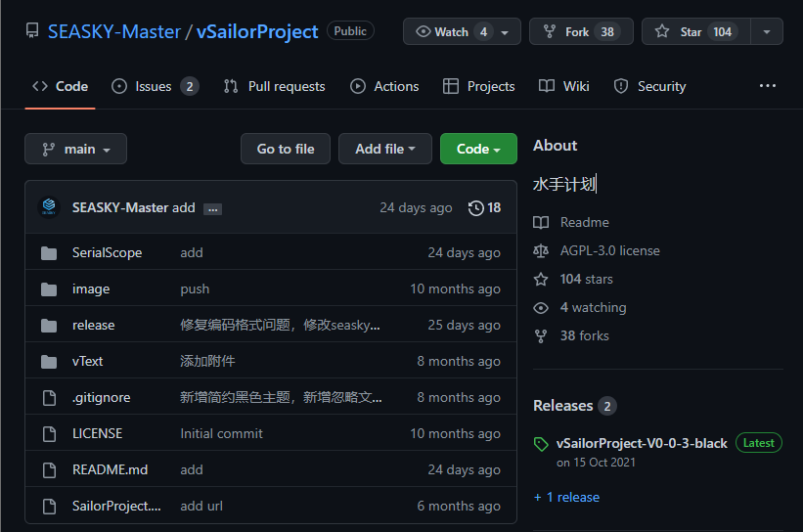This screenshot has height=532, width=803.
Task: Click the star icon beside 104 stars
Action: point(541,279)
